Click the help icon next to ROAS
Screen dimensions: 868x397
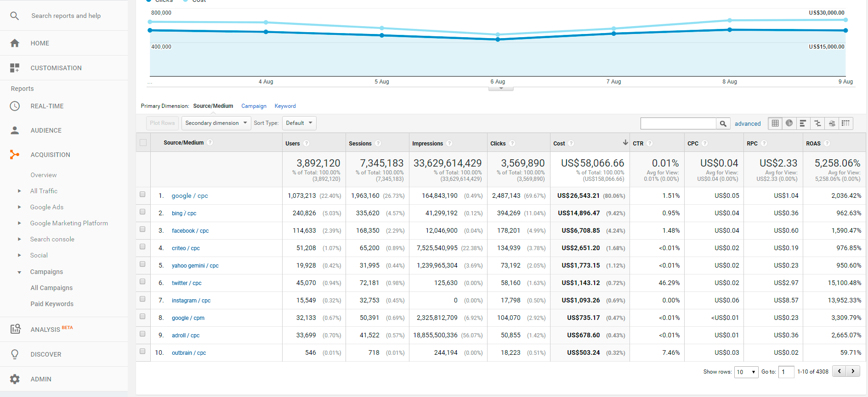tap(827, 143)
